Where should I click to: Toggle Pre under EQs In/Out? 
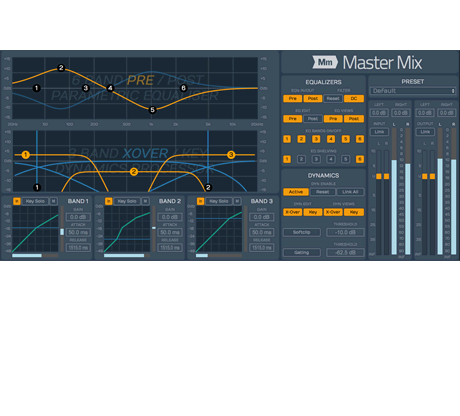tap(293, 99)
